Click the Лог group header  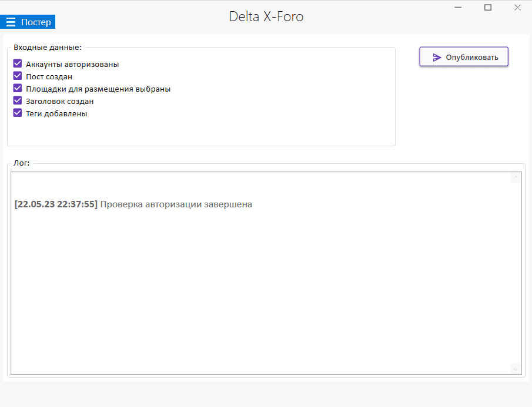pos(22,163)
